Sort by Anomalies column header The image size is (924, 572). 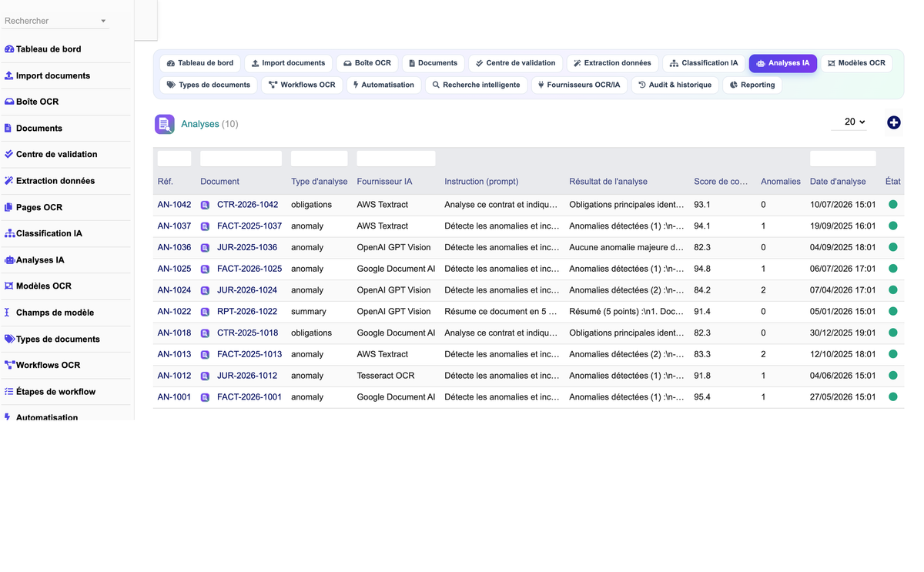coord(780,182)
